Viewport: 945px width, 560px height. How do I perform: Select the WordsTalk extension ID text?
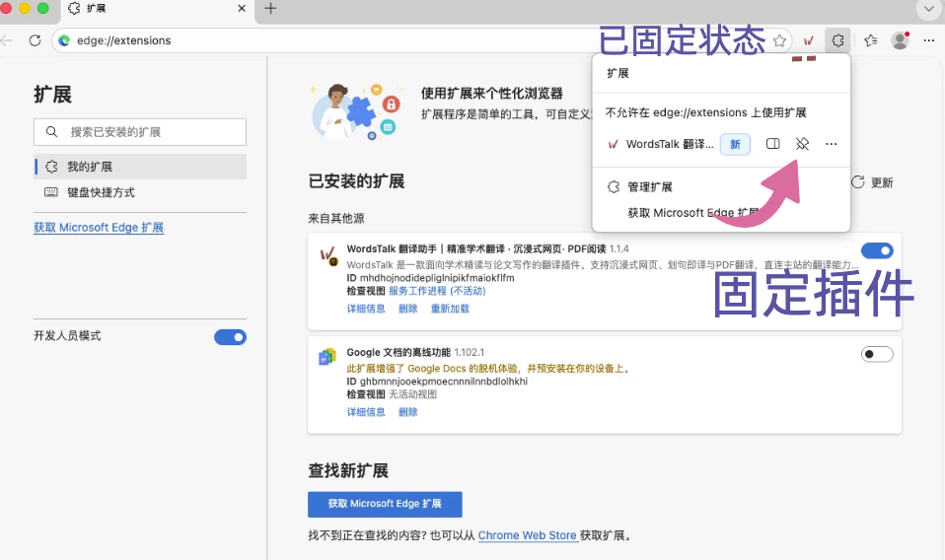point(437,278)
